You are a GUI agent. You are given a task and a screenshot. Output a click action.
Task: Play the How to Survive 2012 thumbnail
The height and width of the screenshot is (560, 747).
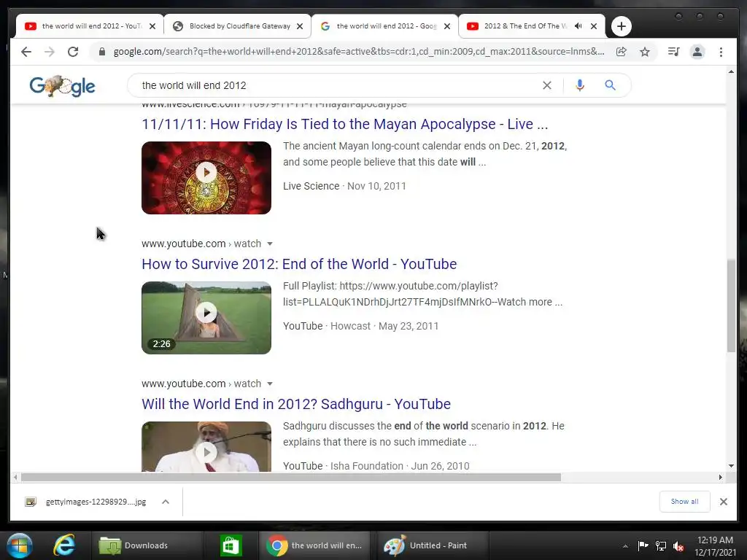pos(206,318)
